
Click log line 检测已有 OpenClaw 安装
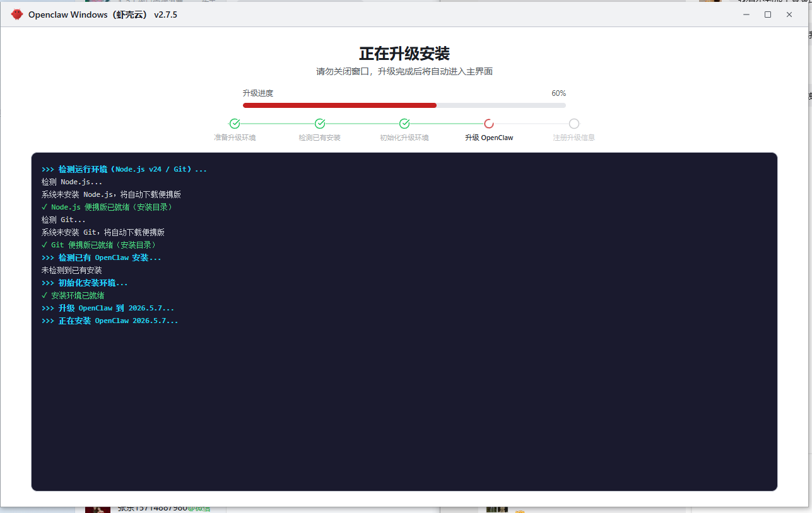click(102, 257)
